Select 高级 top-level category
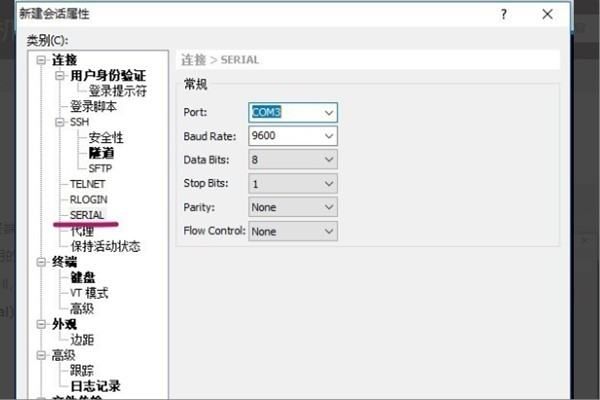Viewport: 600px width, 400px height. coord(63,355)
